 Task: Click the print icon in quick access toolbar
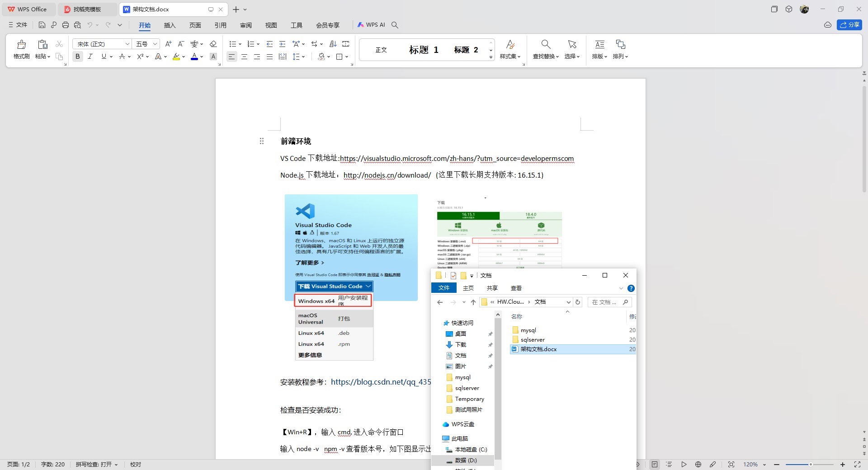66,25
